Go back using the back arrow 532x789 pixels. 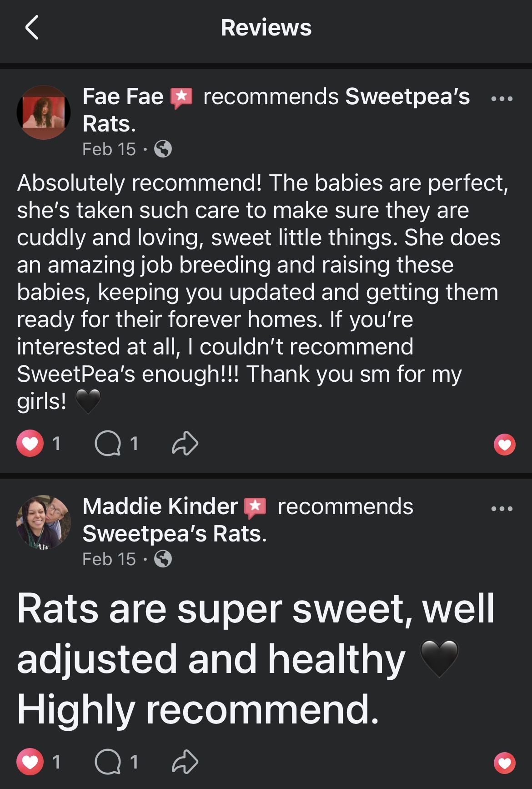(32, 27)
